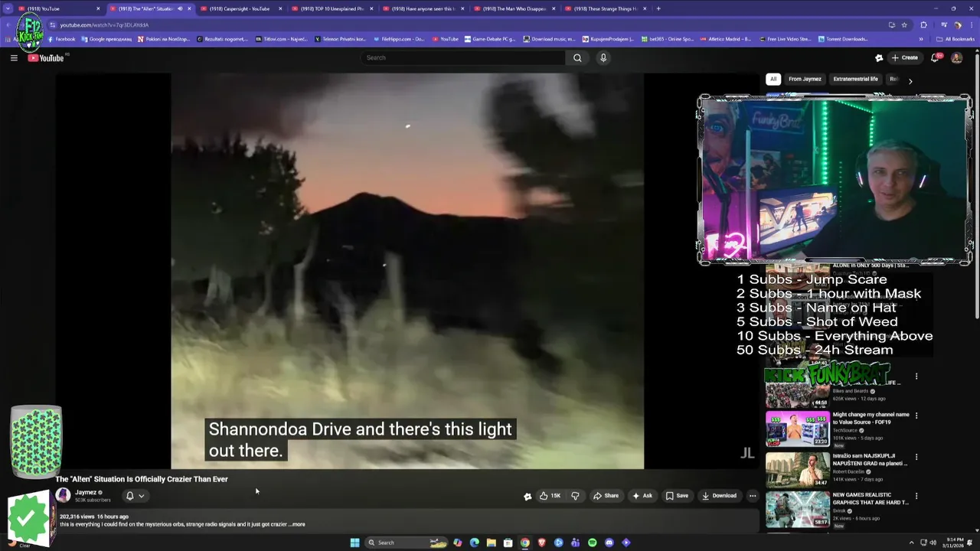Start voice search with the microphone icon
This screenshot has width=980, height=551.
603,57
